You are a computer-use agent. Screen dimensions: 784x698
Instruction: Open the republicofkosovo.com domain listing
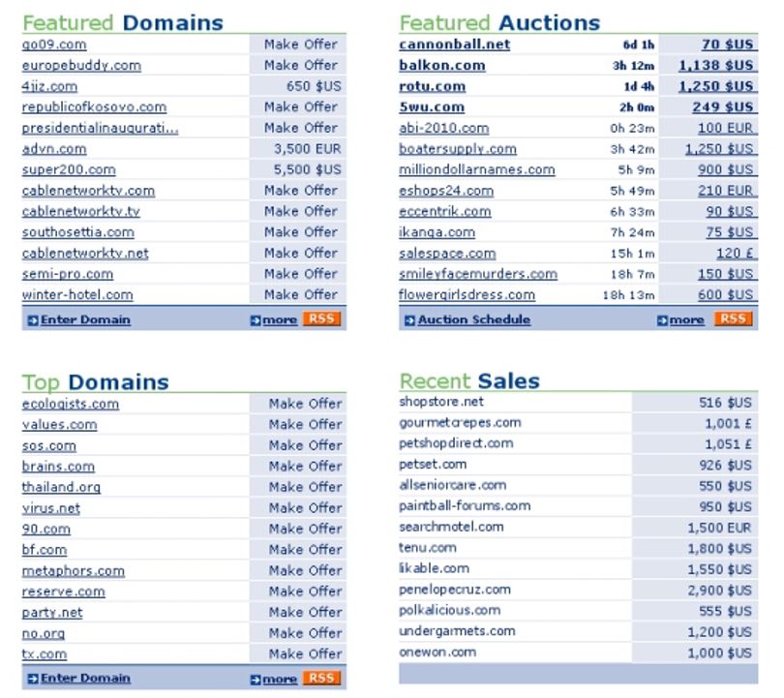click(x=94, y=107)
